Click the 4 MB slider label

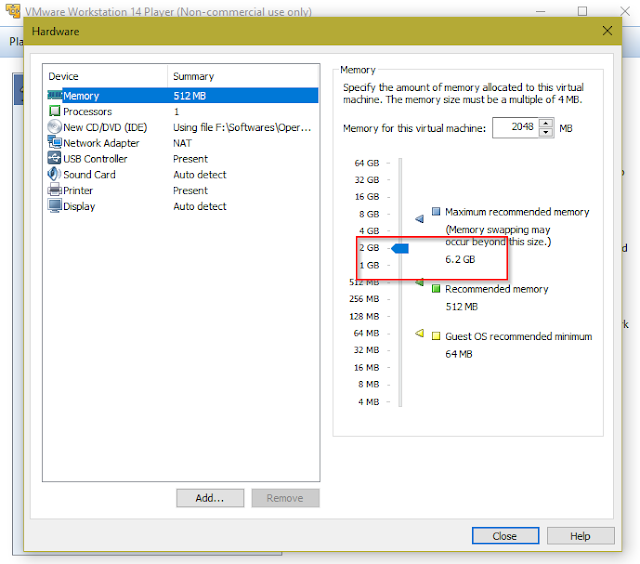pyautogui.click(x=369, y=402)
